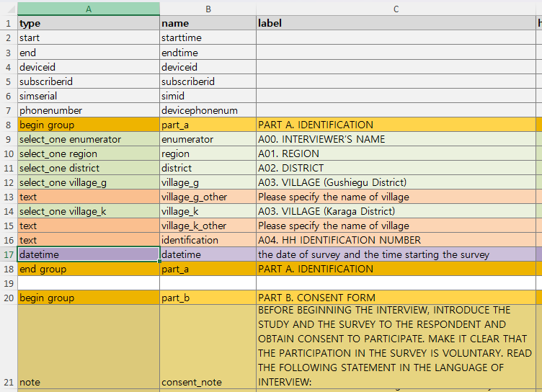Select 'datetime' cell in column B
Image resolution: width=542 pixels, height=392 pixels.
[x=208, y=255]
